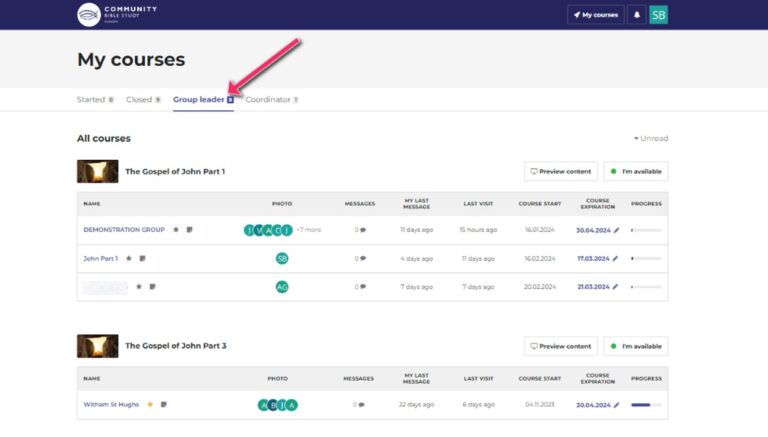Toggle I'm available for Gospel of John Part 1

click(x=636, y=171)
